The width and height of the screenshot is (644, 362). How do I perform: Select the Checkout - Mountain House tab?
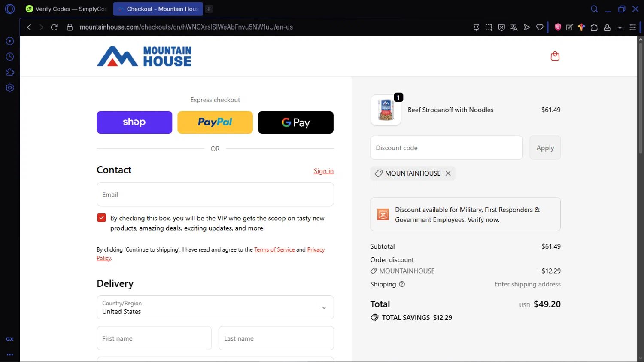click(x=158, y=9)
